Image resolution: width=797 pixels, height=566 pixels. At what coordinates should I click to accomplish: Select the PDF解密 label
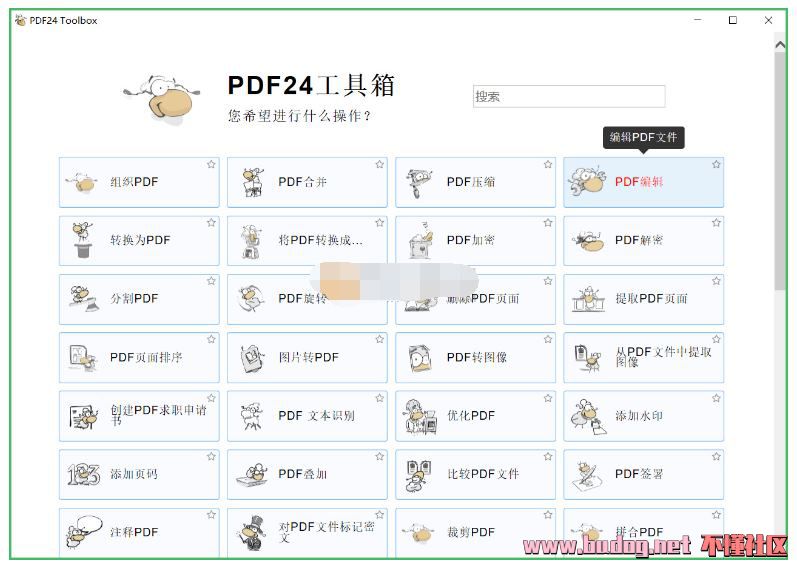coord(639,240)
